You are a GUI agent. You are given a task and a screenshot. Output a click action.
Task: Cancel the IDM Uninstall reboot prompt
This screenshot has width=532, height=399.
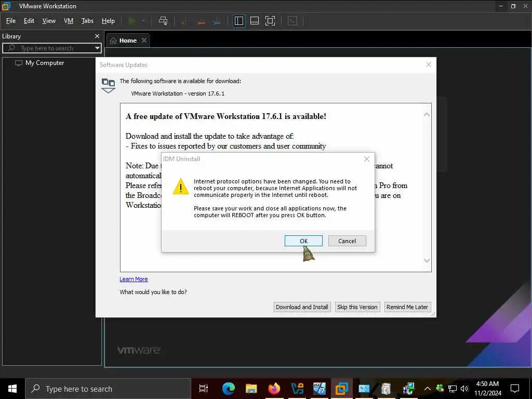coord(347,241)
